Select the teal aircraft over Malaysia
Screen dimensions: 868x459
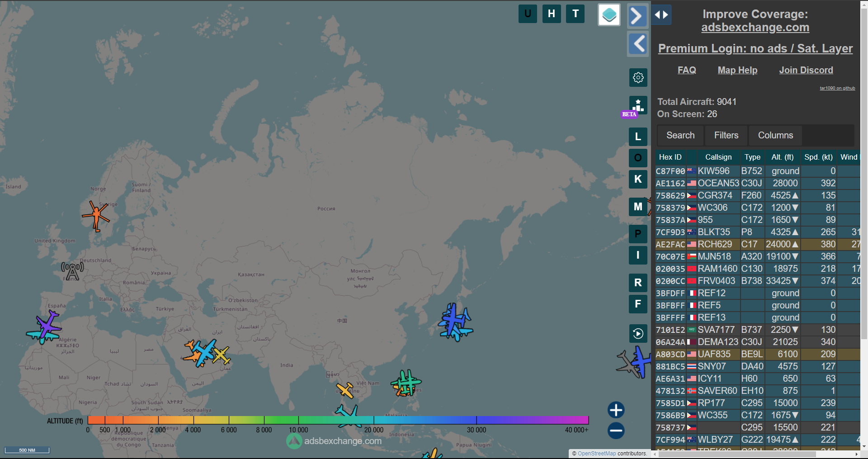348,416
